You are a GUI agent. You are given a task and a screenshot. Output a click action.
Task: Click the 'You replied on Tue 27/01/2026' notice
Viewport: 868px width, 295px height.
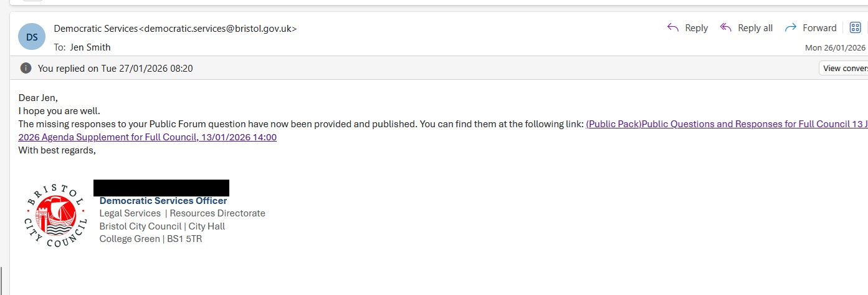[x=115, y=69]
